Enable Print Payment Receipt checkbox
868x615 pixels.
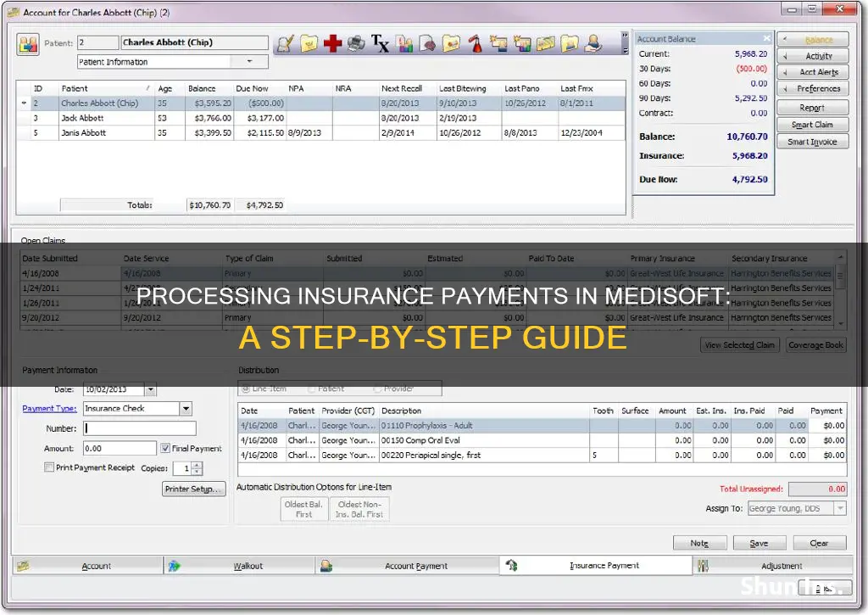click(48, 467)
